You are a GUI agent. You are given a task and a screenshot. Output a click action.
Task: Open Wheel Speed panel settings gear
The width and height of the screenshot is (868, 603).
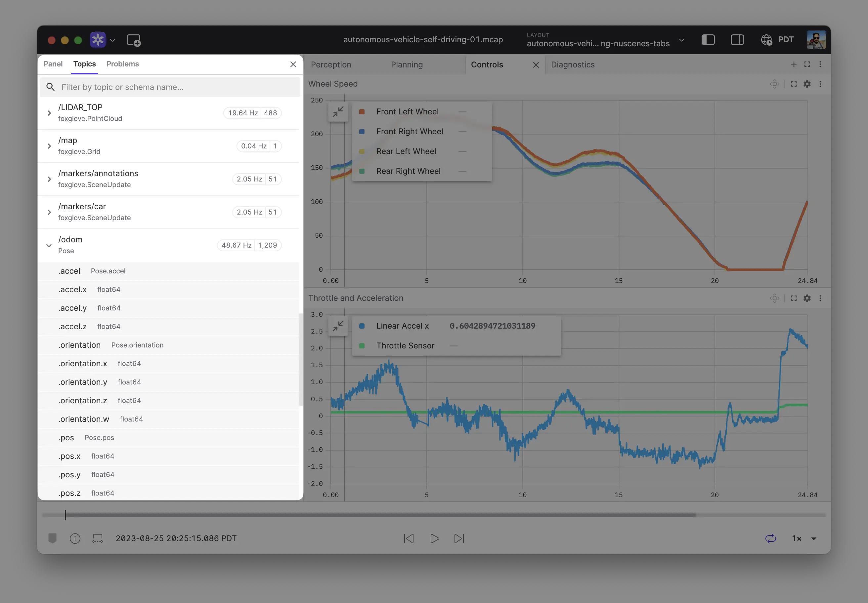807,84
